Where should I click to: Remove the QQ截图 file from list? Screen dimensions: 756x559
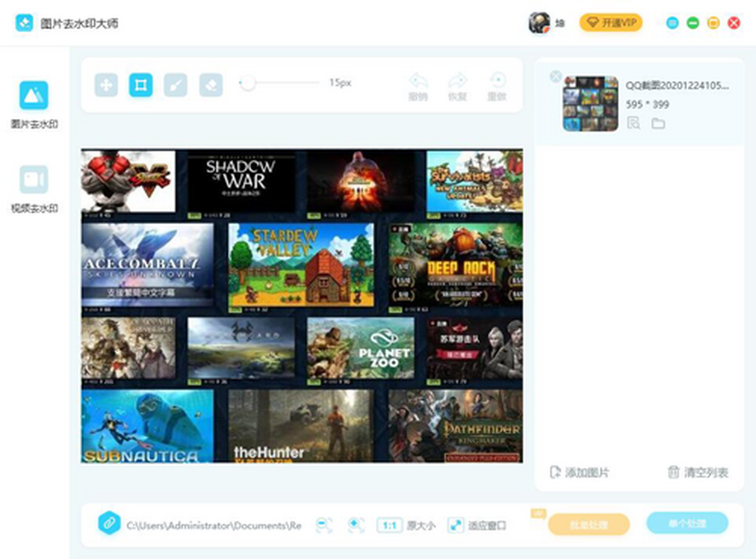tap(555, 76)
